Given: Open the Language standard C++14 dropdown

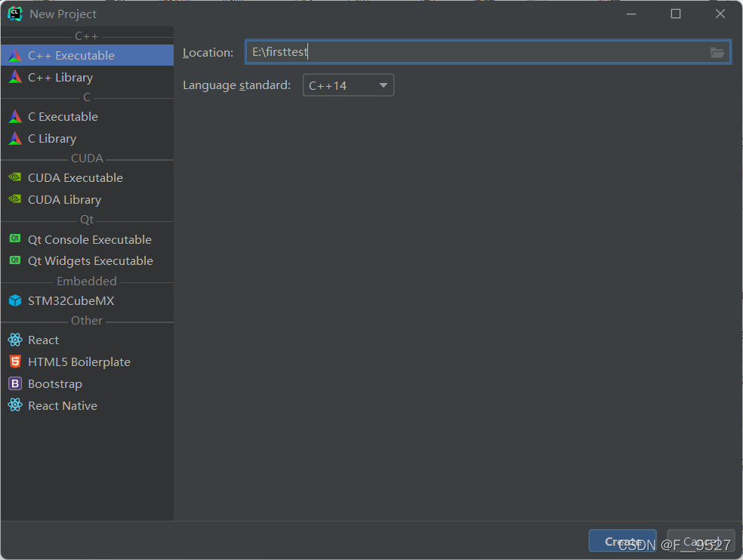Looking at the screenshot, I should pyautogui.click(x=348, y=85).
